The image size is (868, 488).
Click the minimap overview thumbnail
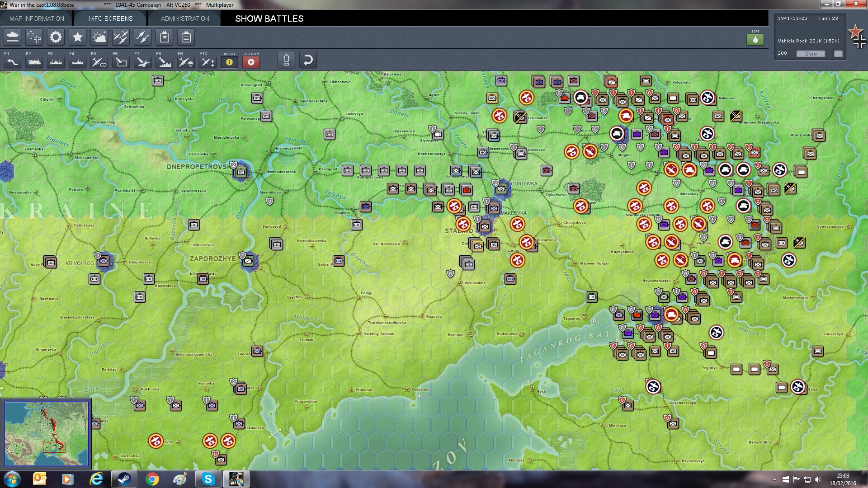(46, 434)
